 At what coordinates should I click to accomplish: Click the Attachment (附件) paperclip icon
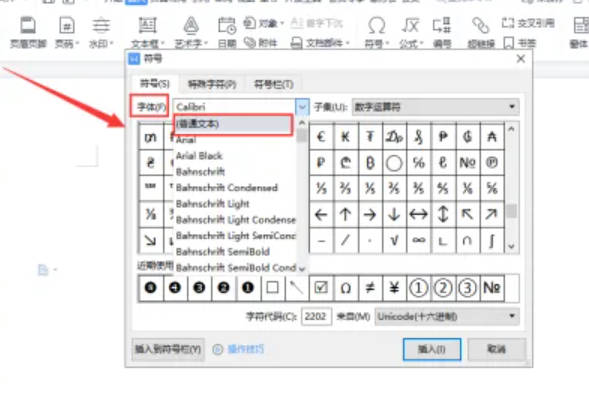coord(250,42)
